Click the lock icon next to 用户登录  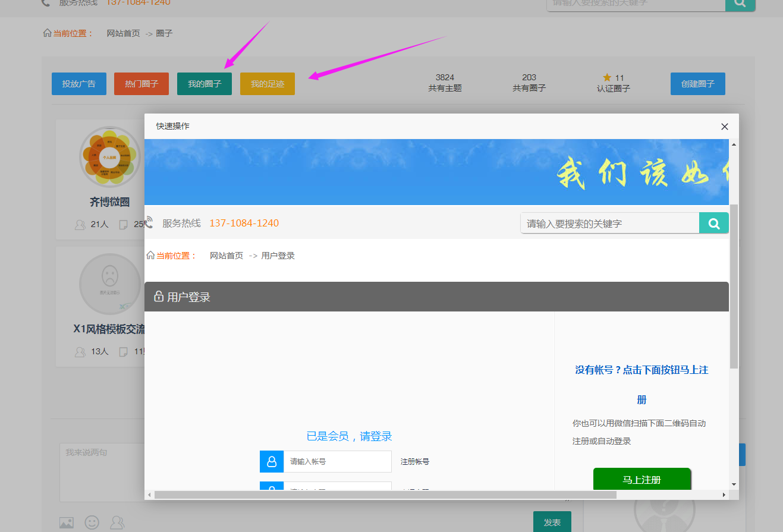tap(159, 297)
